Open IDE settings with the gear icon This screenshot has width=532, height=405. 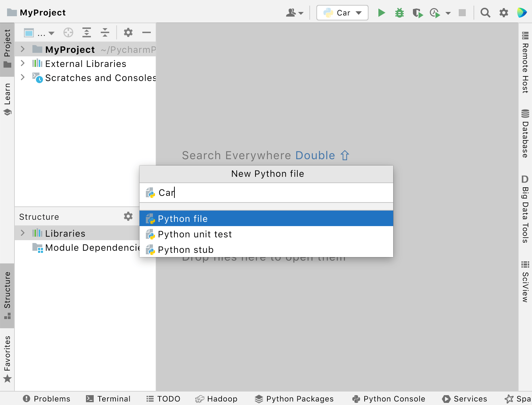click(504, 13)
